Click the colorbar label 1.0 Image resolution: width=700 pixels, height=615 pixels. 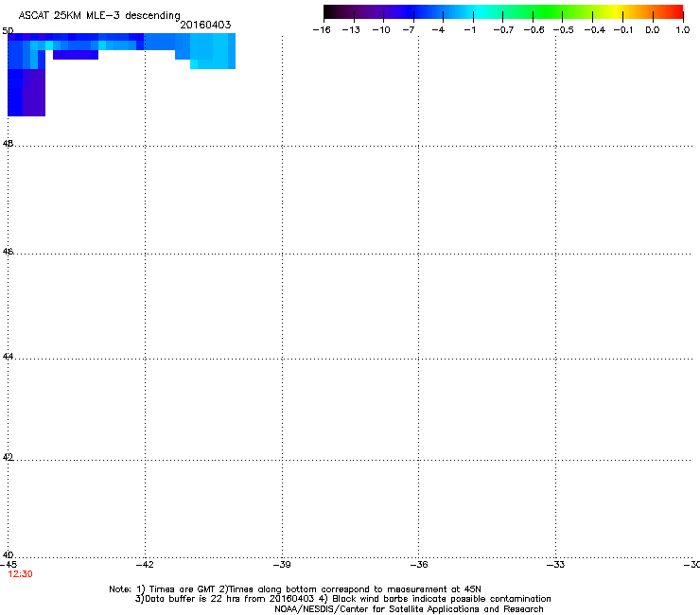pyautogui.click(x=683, y=30)
